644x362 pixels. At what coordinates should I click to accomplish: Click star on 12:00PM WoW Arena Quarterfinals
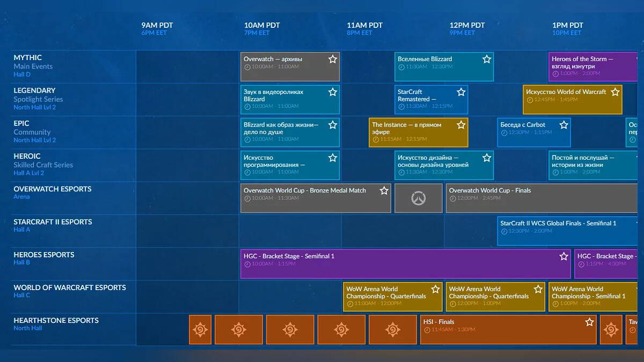tap(538, 289)
